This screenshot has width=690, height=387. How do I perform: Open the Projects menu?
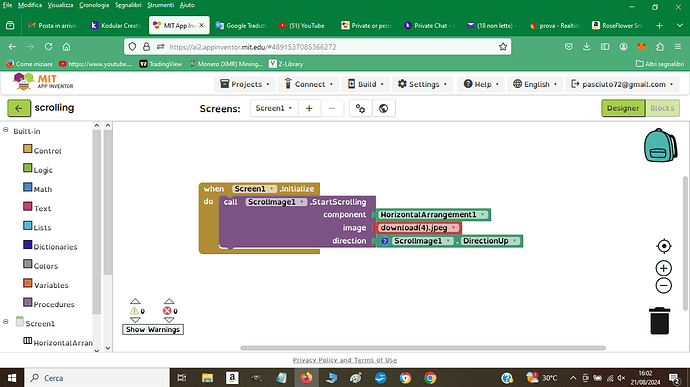245,84
